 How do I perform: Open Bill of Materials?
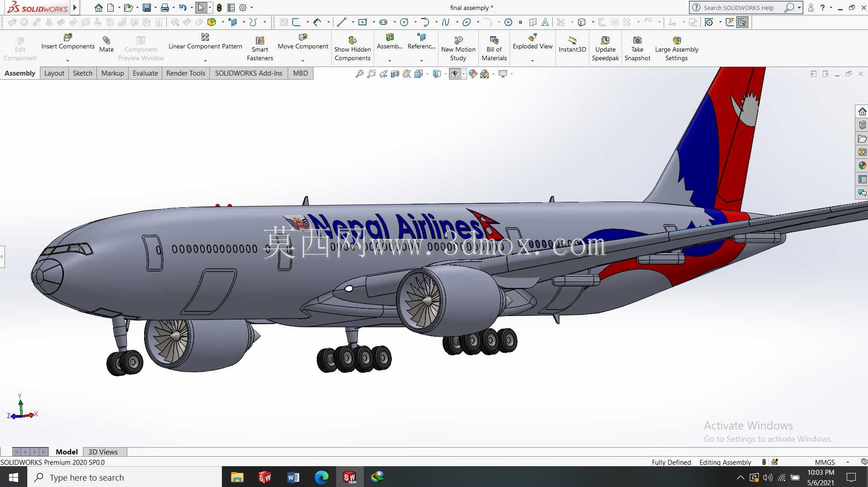pos(494,49)
